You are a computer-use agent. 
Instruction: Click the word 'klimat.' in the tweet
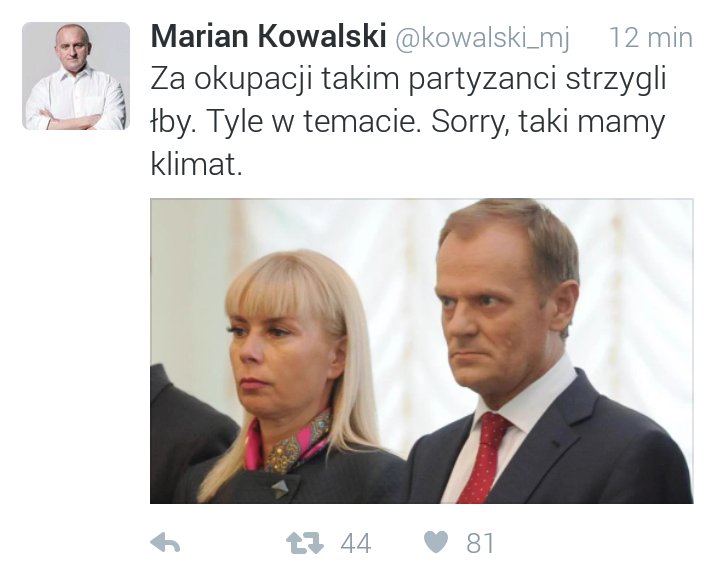[x=196, y=164]
